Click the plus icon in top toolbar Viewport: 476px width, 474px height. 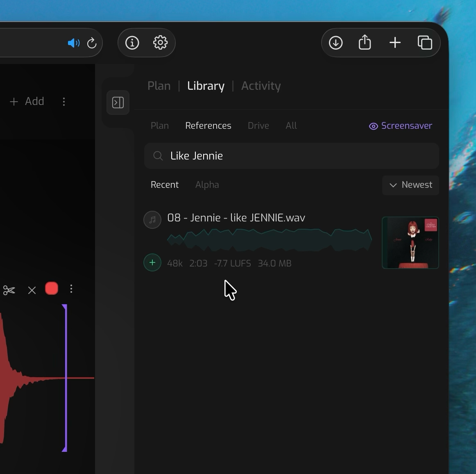pos(395,43)
